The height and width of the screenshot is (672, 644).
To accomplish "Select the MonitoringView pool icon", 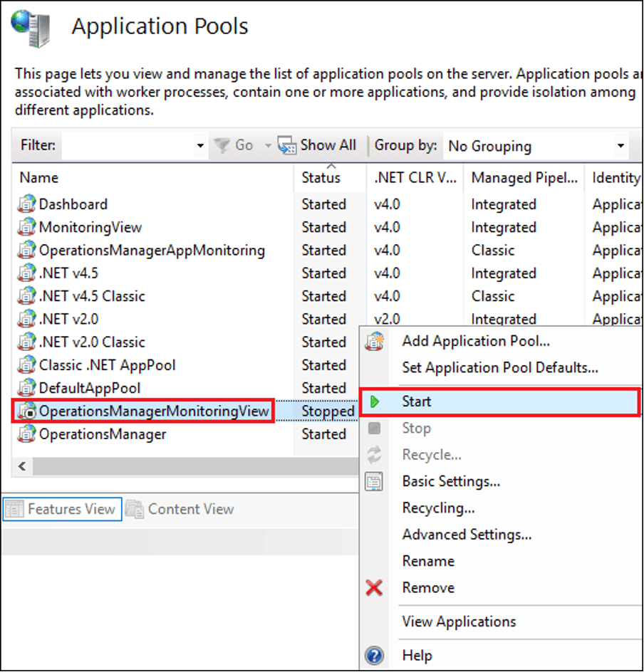I will 26,228.
